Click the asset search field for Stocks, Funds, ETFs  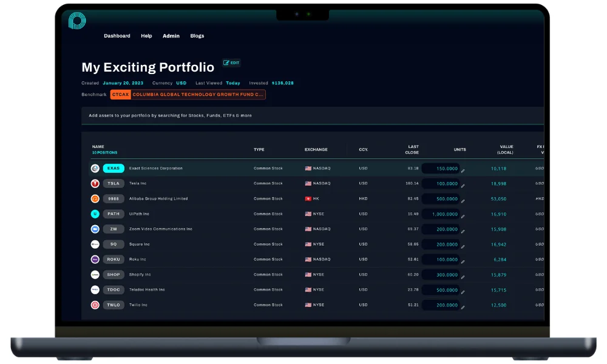point(303,115)
